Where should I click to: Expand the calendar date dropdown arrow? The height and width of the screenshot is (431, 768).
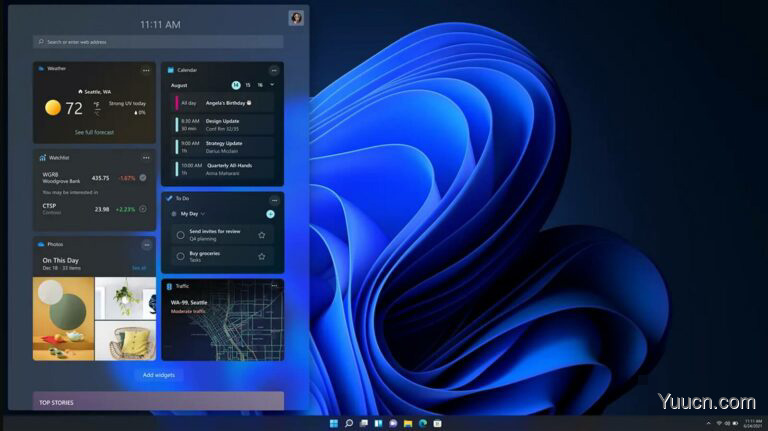pyautogui.click(x=272, y=85)
